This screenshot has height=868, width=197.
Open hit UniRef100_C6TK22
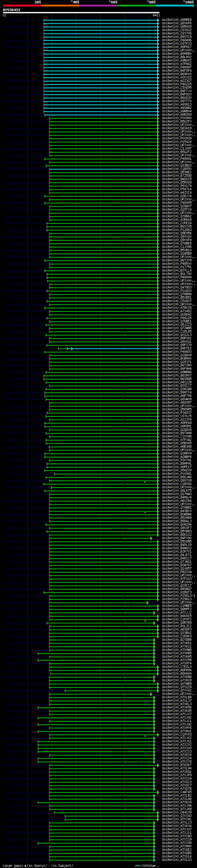[177, 30]
